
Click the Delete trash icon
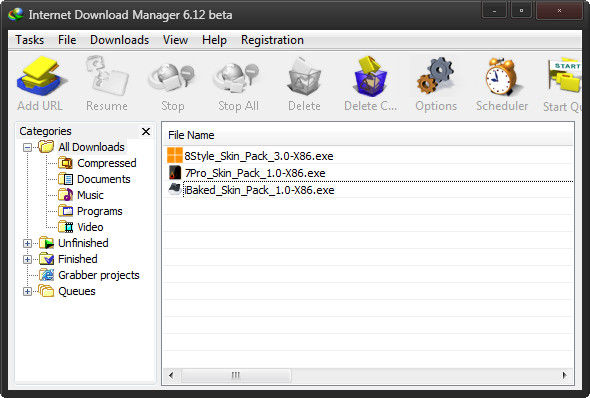pos(304,76)
